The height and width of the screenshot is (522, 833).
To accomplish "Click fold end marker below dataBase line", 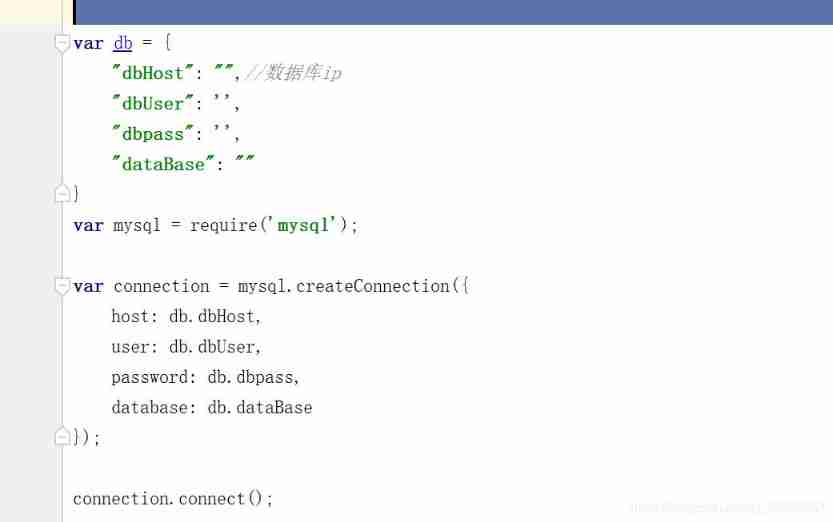I will click(62, 194).
